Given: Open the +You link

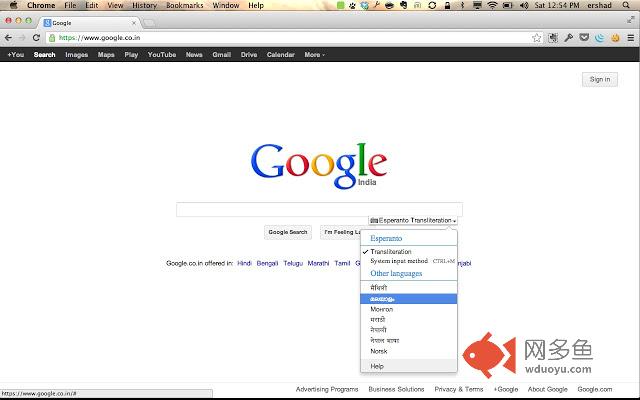Looking at the screenshot, I should [16, 55].
